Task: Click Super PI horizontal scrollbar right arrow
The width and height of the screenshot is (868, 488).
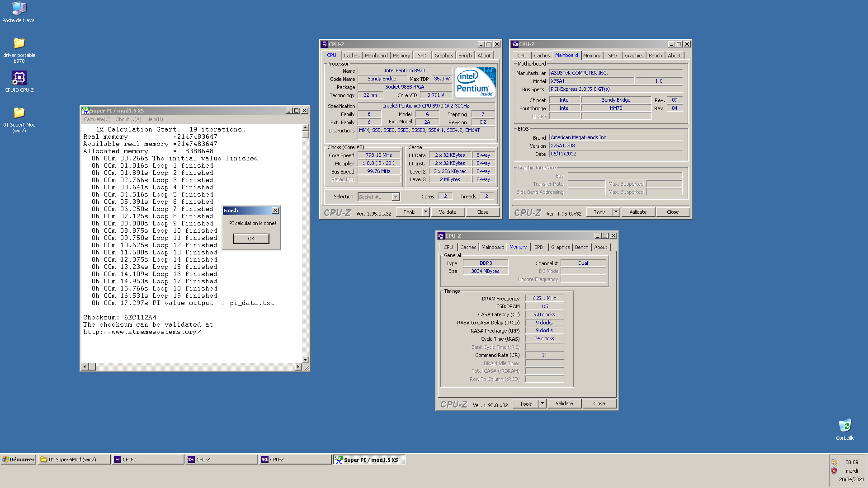Action: point(298,367)
